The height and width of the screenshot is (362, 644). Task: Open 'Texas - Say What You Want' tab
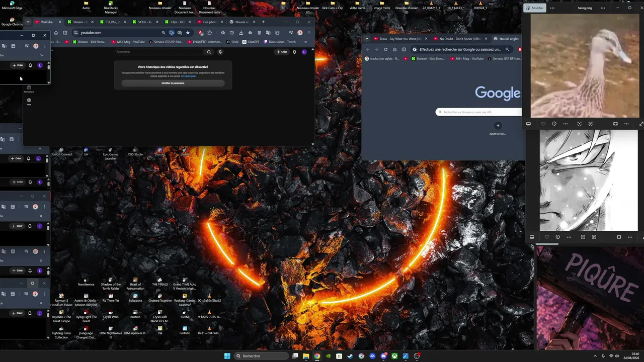(400, 39)
